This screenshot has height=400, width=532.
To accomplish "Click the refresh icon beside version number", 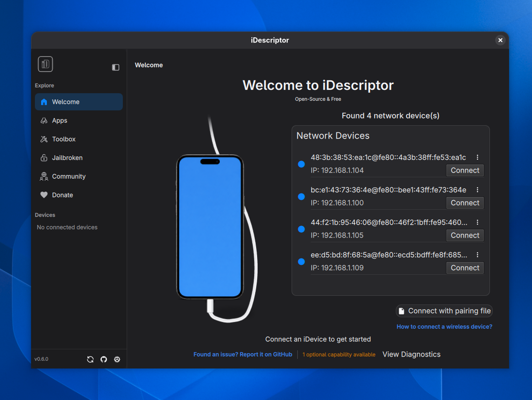I will [x=90, y=359].
